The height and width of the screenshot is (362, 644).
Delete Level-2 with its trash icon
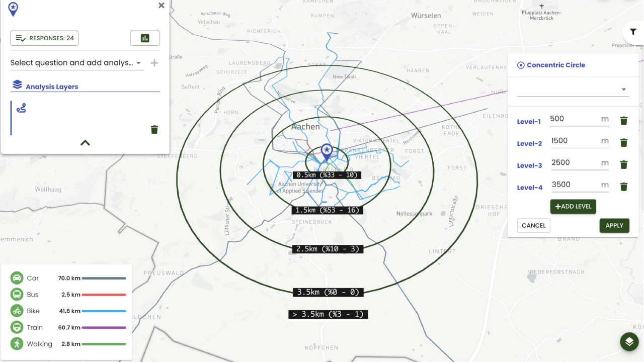[x=624, y=143]
